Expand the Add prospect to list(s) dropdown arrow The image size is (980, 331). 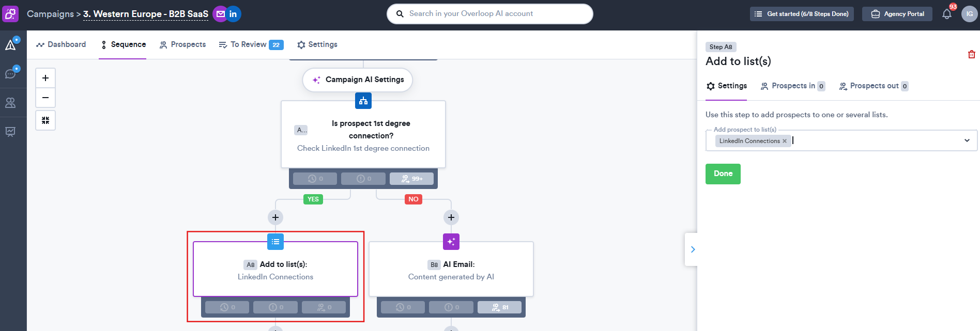click(967, 140)
